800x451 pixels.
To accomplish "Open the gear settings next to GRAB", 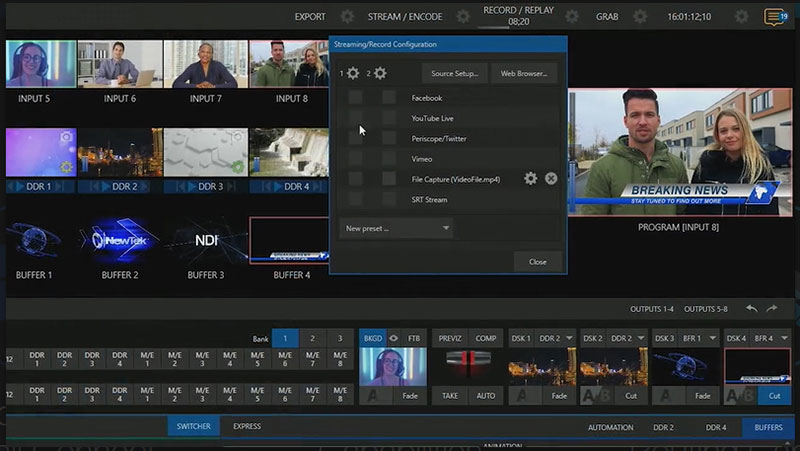I will (x=641, y=17).
